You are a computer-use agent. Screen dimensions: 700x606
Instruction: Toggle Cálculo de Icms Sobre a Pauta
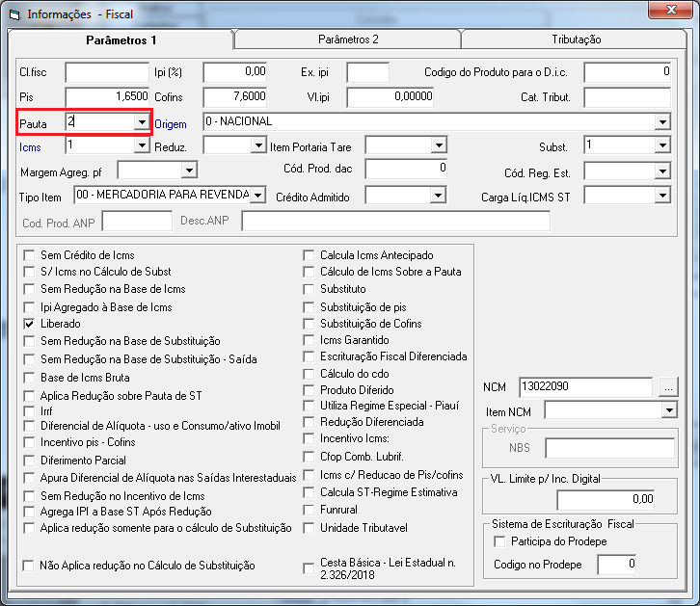pos(309,272)
